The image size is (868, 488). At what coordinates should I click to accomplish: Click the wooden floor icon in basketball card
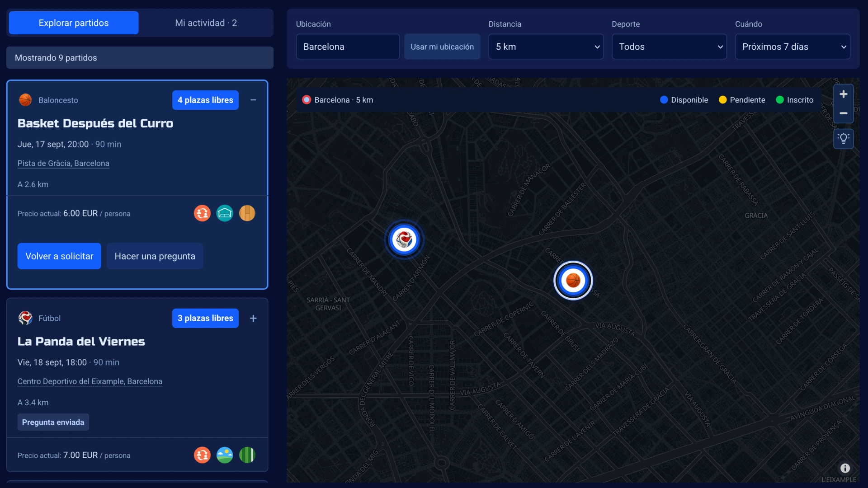point(247,213)
